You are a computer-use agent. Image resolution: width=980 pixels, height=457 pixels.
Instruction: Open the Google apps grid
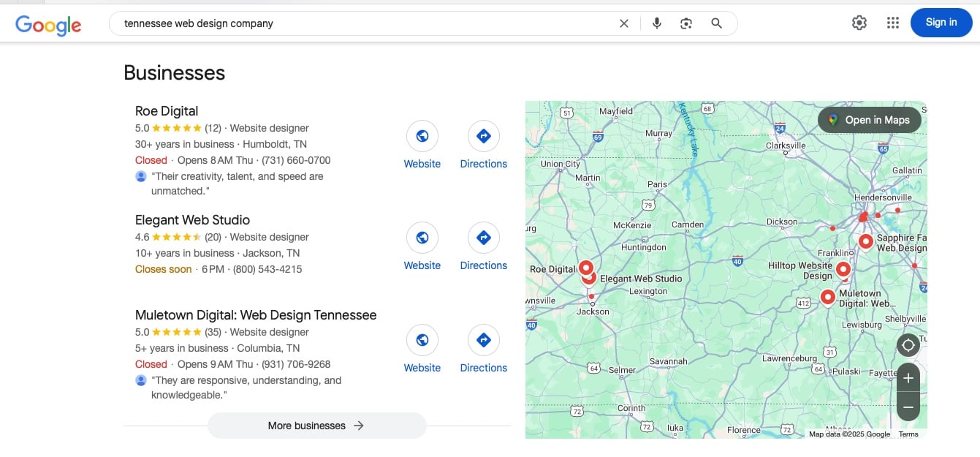tap(893, 23)
